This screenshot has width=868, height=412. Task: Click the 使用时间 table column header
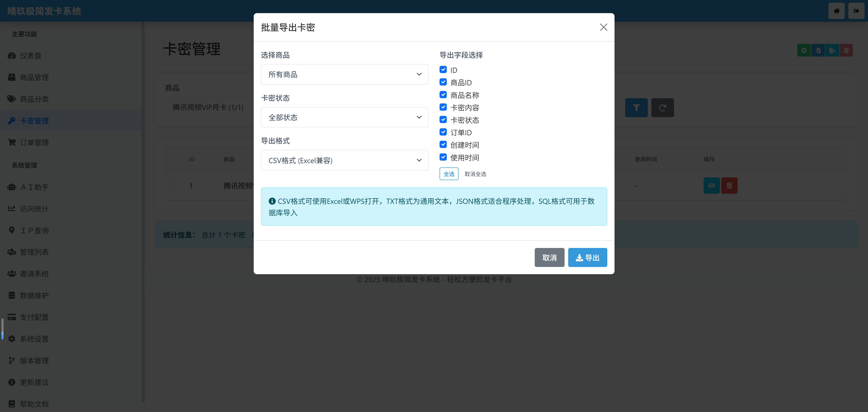pyautogui.click(x=646, y=160)
